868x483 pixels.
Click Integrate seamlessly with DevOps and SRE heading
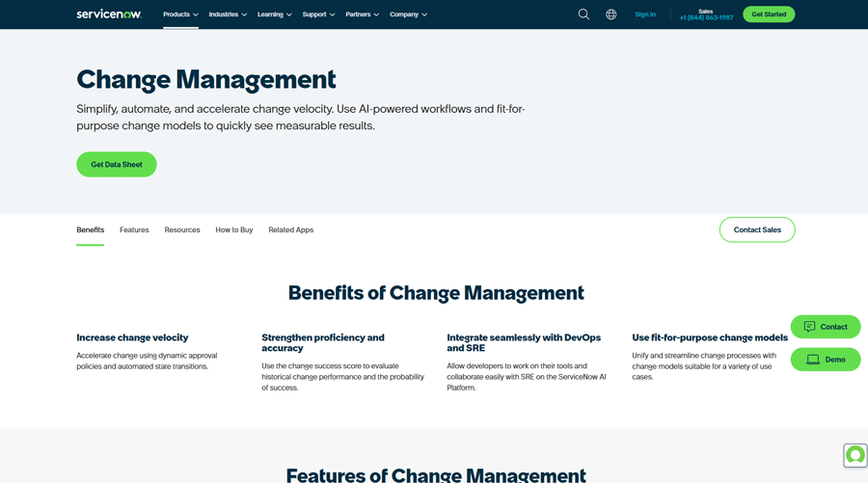524,342
